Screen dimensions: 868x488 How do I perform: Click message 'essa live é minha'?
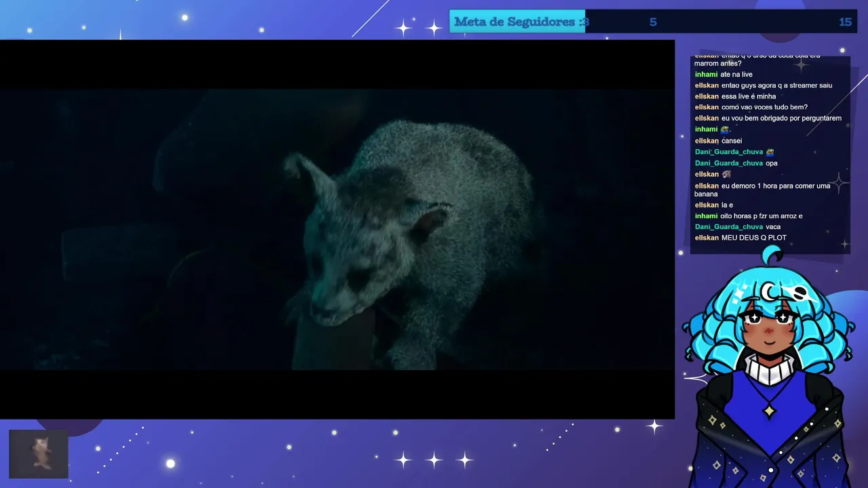click(x=749, y=96)
